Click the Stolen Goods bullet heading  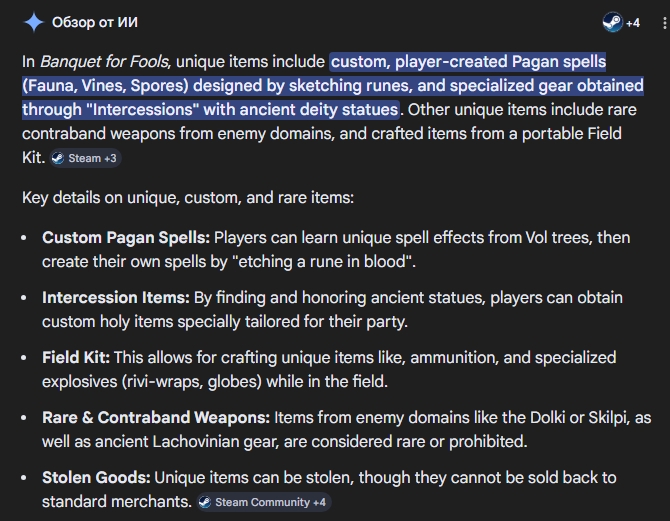96,477
